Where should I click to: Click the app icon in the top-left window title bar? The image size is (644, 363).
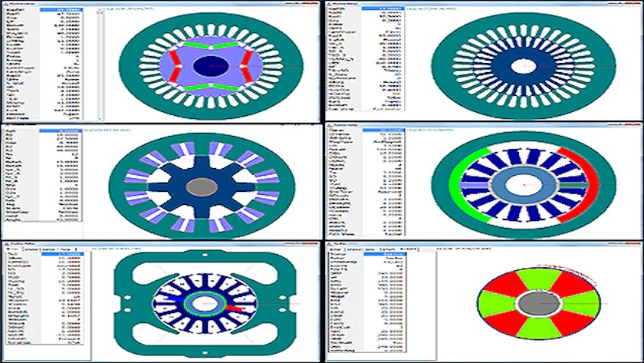5,4
